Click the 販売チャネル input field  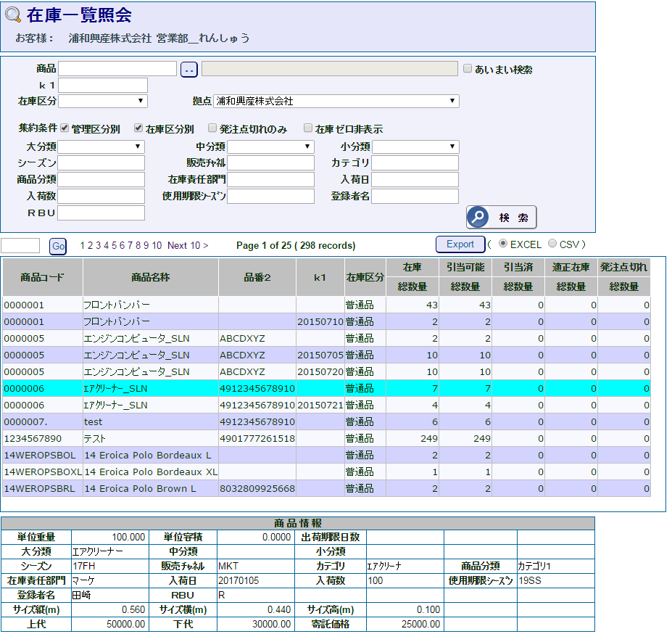[271, 163]
